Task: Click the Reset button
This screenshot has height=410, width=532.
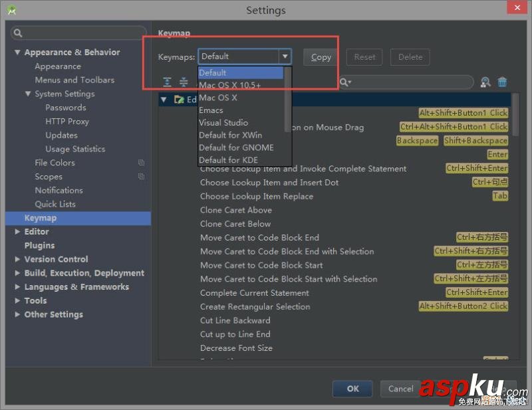Action: pyautogui.click(x=364, y=56)
